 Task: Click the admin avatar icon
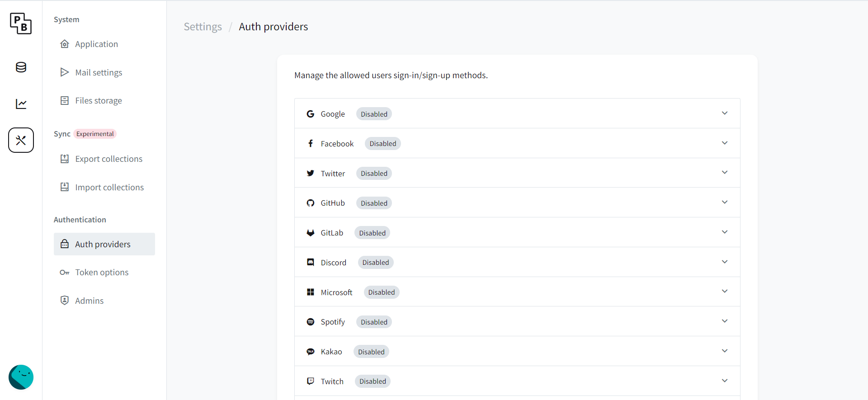tap(21, 377)
